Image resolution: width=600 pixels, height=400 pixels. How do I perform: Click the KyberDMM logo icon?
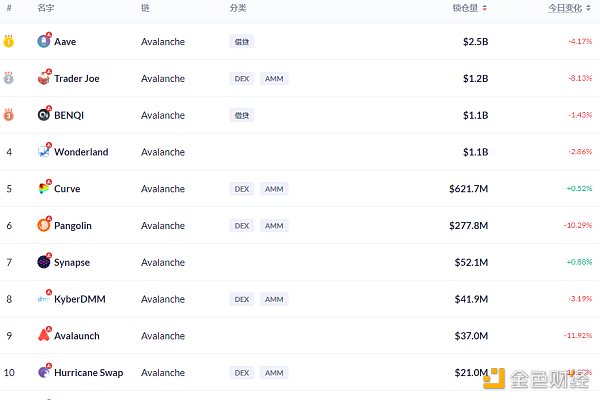(43, 299)
